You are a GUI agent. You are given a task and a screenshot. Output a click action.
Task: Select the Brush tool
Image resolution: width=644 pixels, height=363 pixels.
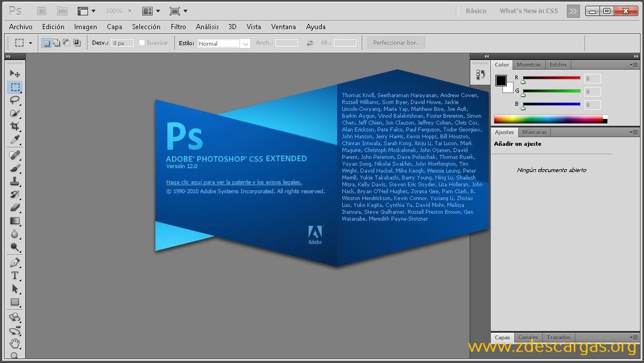point(15,168)
